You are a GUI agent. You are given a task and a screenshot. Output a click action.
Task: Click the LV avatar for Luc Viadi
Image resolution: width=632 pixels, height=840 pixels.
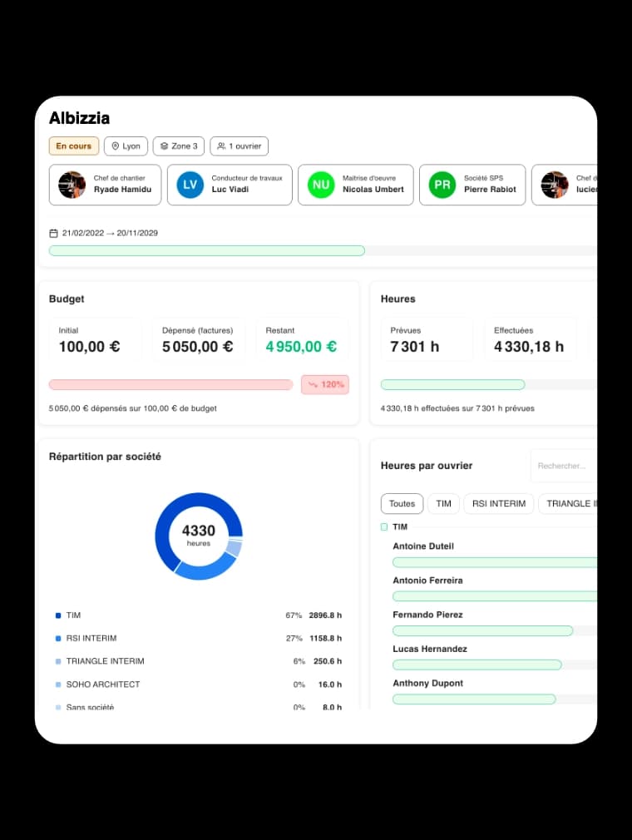[190, 185]
